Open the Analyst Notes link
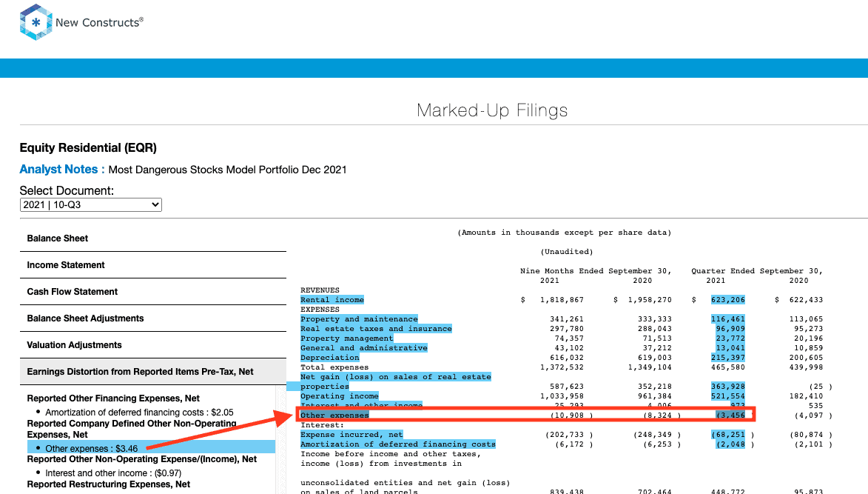 [62, 170]
